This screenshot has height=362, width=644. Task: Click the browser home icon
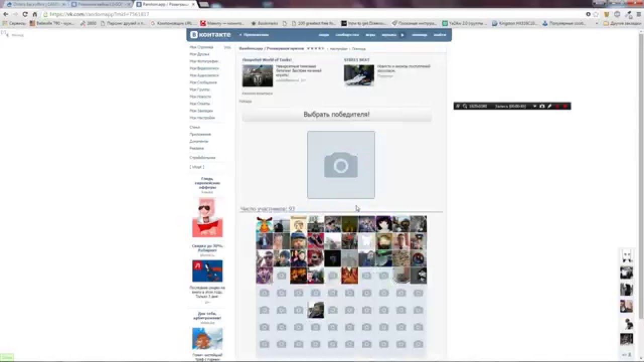(x=35, y=14)
